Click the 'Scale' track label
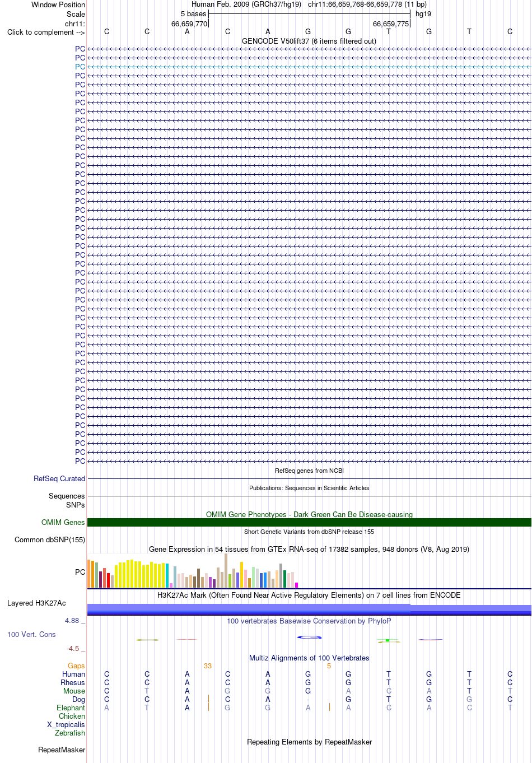 [x=76, y=14]
